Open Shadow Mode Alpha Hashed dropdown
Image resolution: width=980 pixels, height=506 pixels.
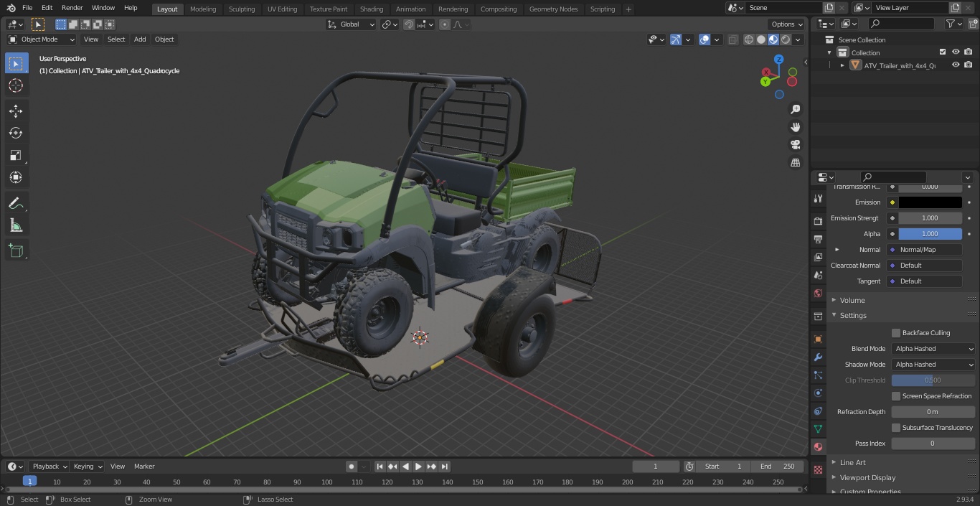tap(933, 365)
